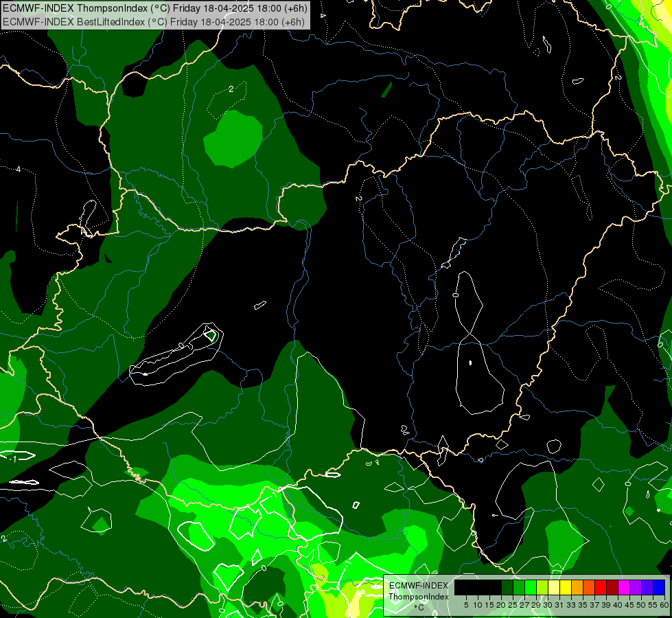Click the legend value 5

pos(466,605)
